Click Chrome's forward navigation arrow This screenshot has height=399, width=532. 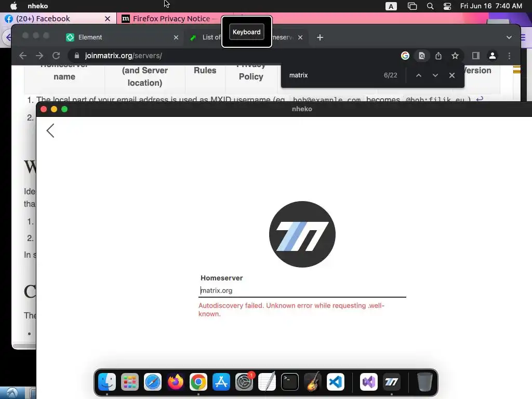click(x=39, y=56)
